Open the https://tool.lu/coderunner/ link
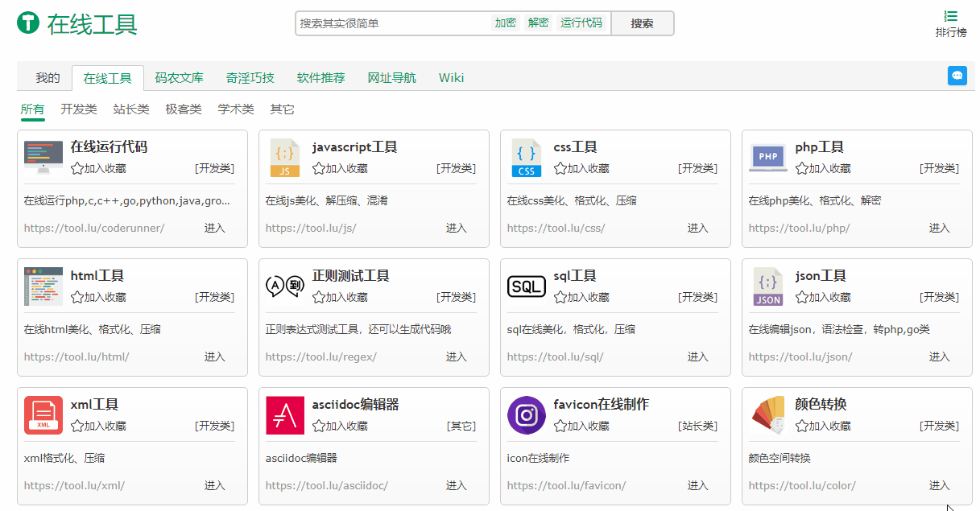Image resolution: width=980 pixels, height=511 pixels. click(94, 228)
